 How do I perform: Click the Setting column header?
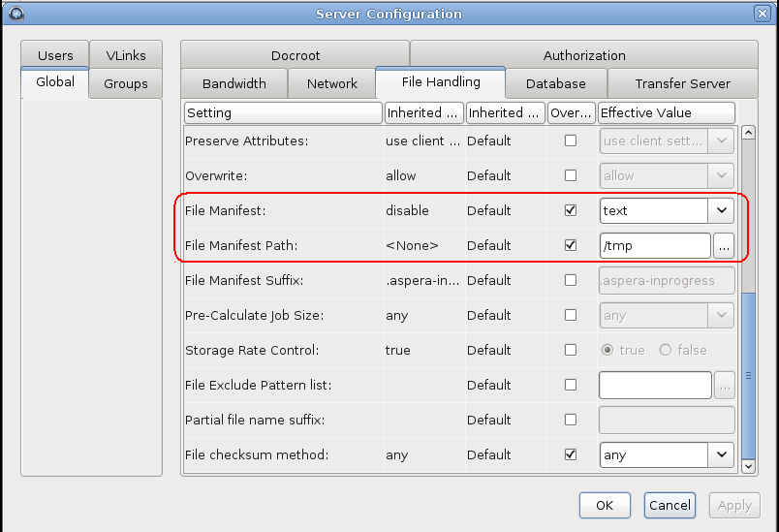coord(283,112)
